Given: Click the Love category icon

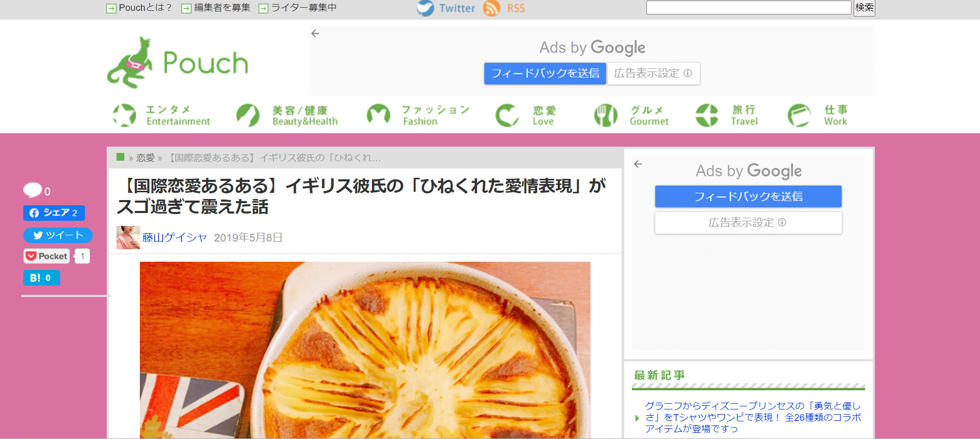Looking at the screenshot, I should [507, 115].
